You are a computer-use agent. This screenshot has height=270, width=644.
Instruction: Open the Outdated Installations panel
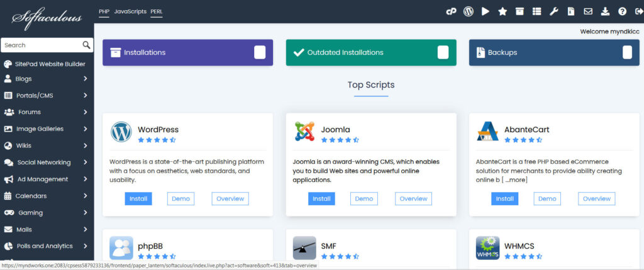point(371,53)
